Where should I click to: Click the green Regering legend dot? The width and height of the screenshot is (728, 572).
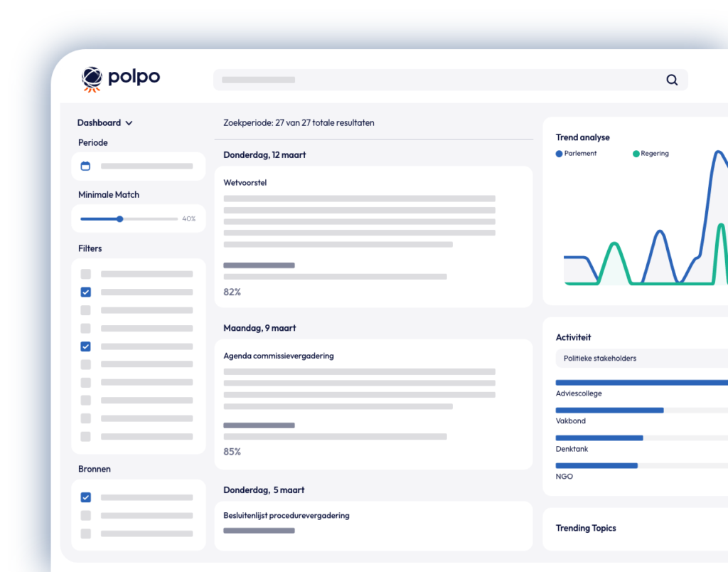(636, 154)
